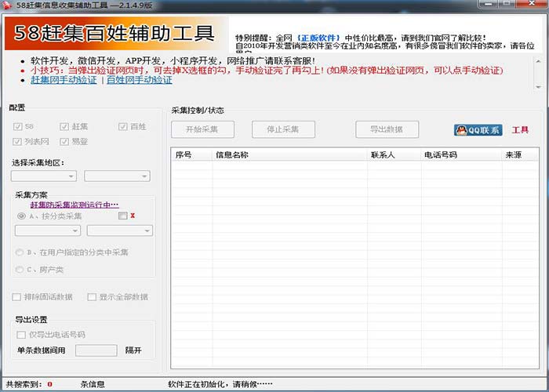The width and height of the screenshot is (549, 392).
Task: Toggle the red X checkbox
Action: click(x=122, y=216)
